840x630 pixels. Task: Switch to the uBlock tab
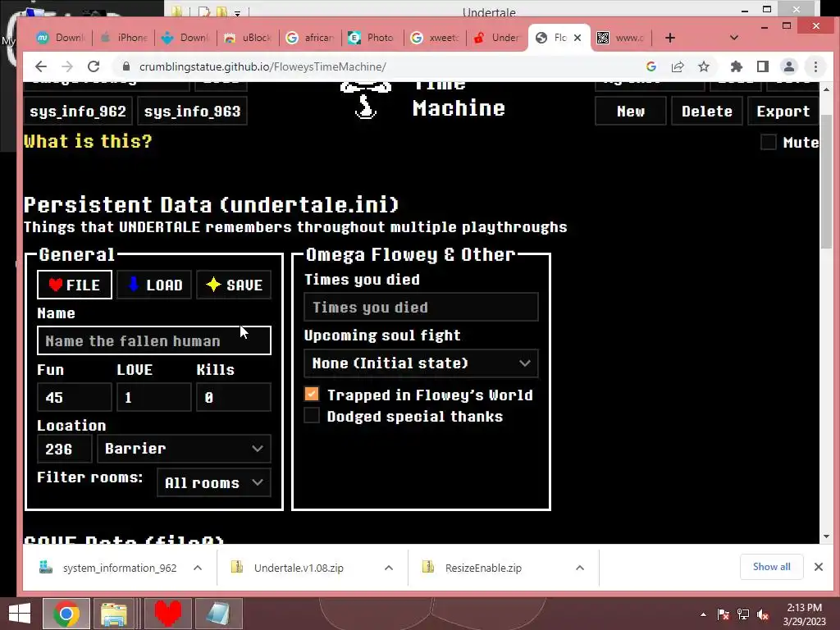pyautogui.click(x=249, y=38)
